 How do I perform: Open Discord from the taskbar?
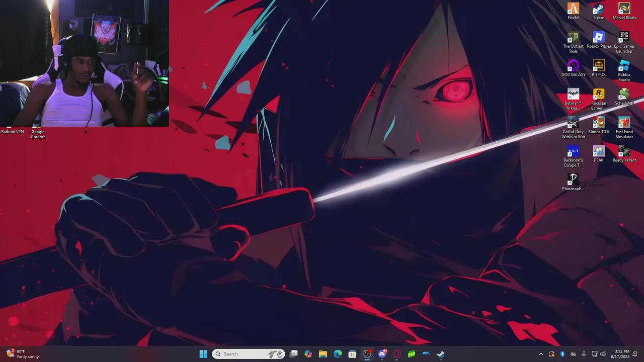(x=382, y=354)
